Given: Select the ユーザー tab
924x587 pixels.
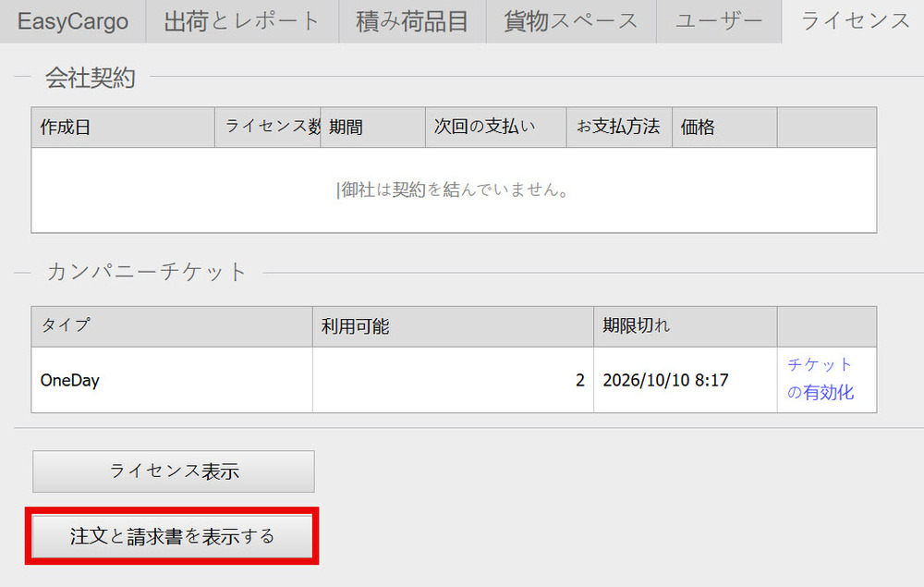Looking at the screenshot, I should [x=719, y=21].
